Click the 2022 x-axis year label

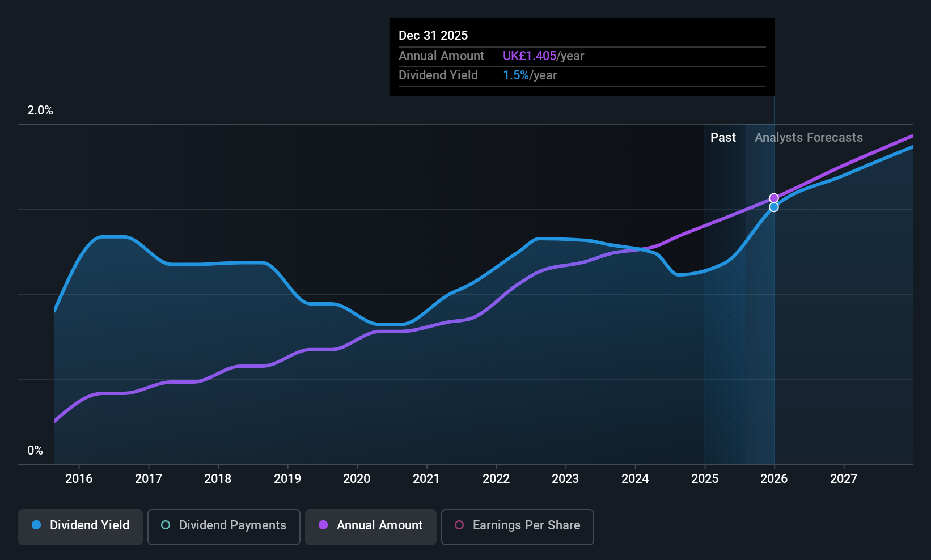(x=496, y=479)
